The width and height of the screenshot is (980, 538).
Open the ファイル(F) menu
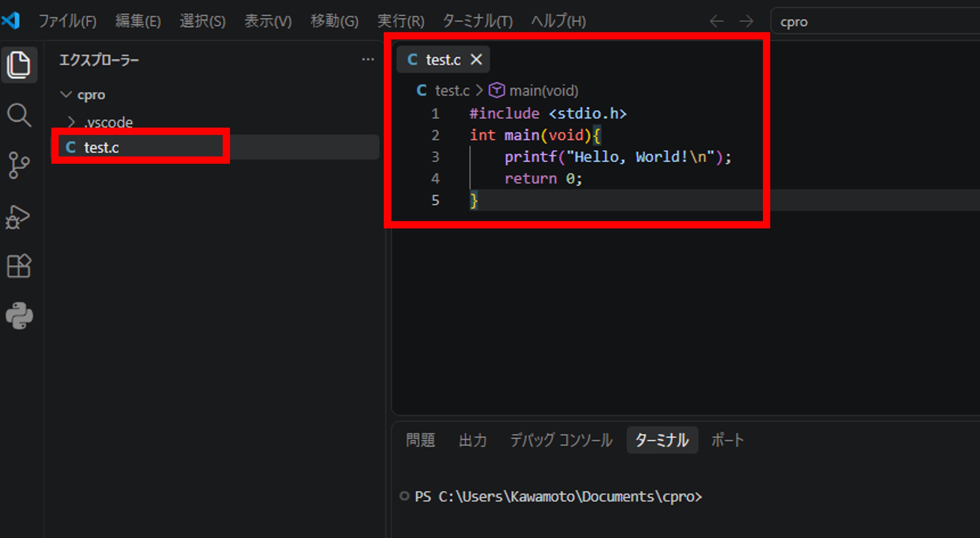[68, 21]
